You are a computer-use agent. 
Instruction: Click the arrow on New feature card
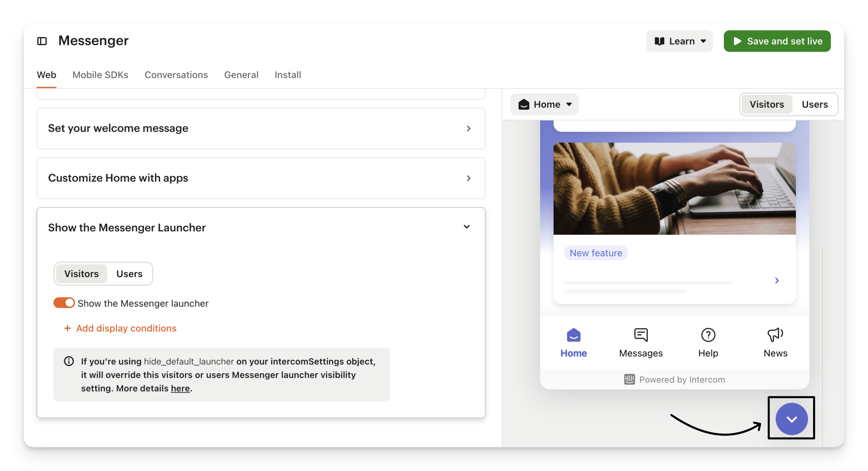[777, 280]
